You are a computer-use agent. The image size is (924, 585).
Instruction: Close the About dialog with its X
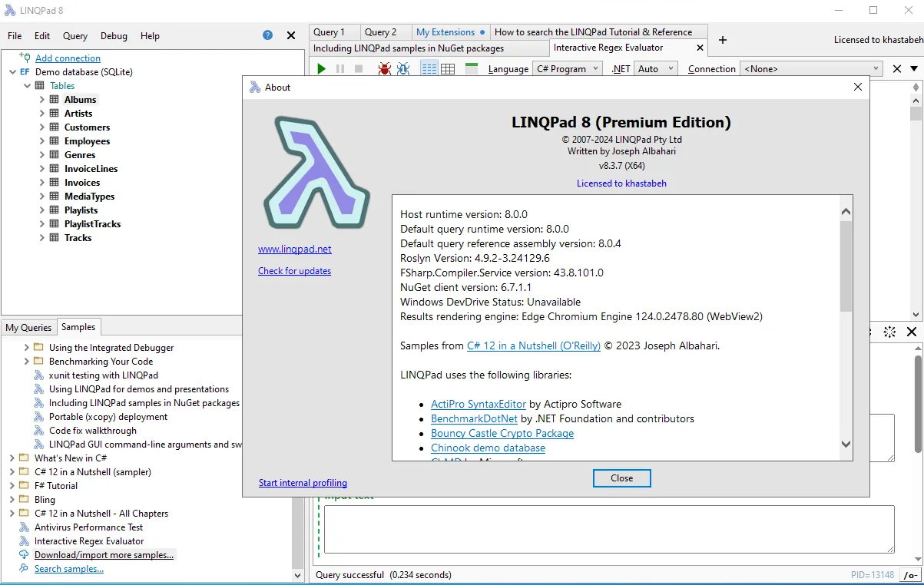point(858,88)
